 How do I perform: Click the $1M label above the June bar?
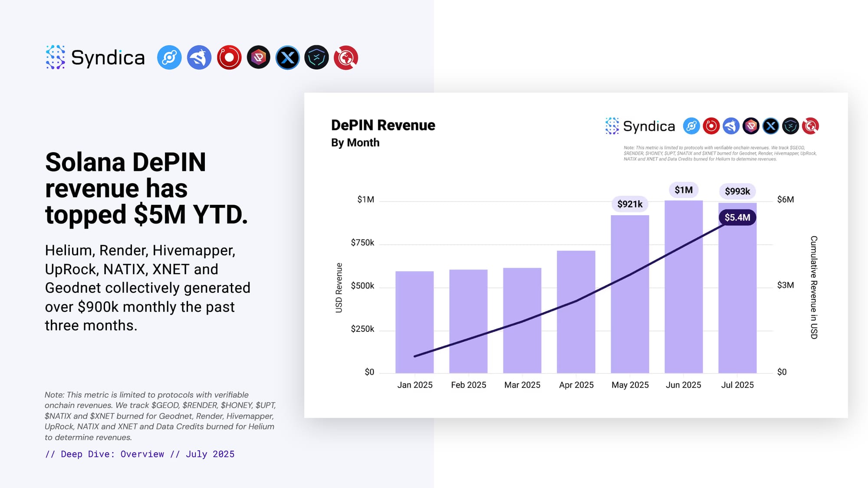(684, 190)
